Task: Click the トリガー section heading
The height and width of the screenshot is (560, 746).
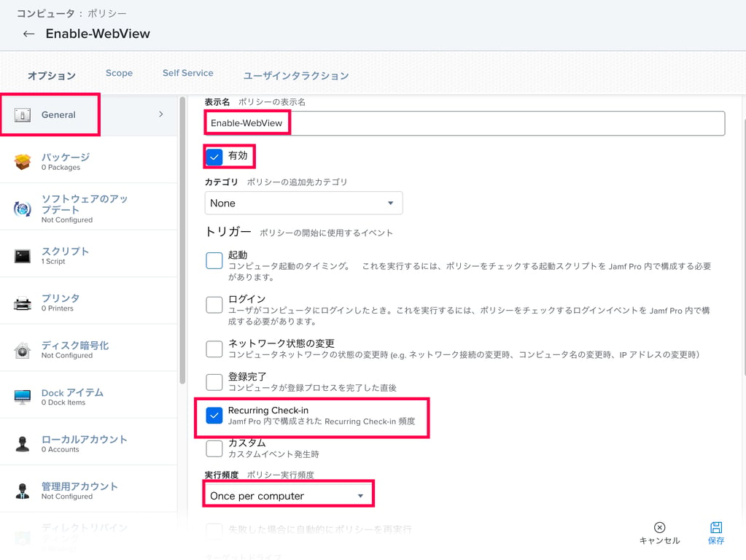Action: click(228, 232)
